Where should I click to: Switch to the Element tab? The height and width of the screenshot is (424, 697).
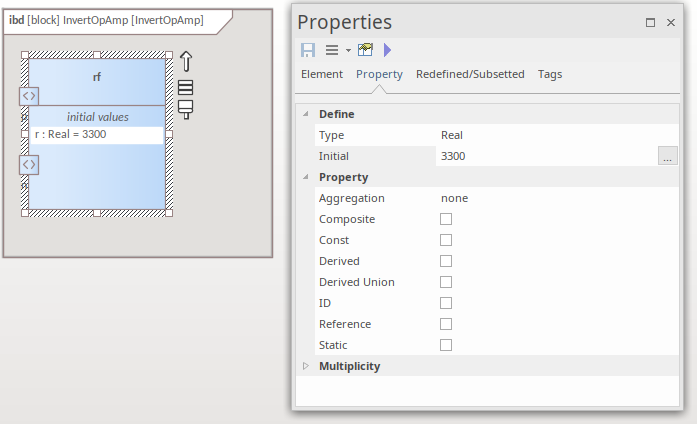point(322,74)
